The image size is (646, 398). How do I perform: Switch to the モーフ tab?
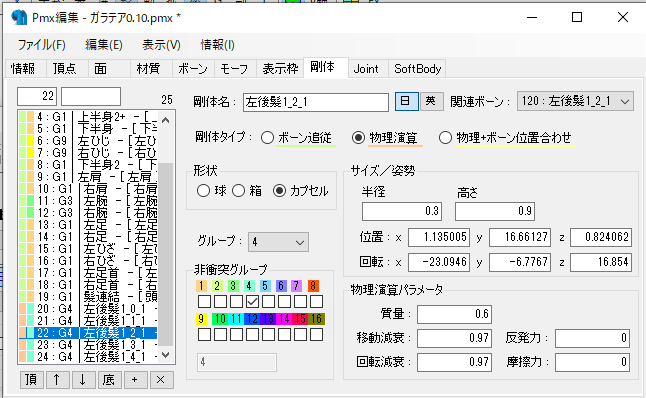click(234, 68)
